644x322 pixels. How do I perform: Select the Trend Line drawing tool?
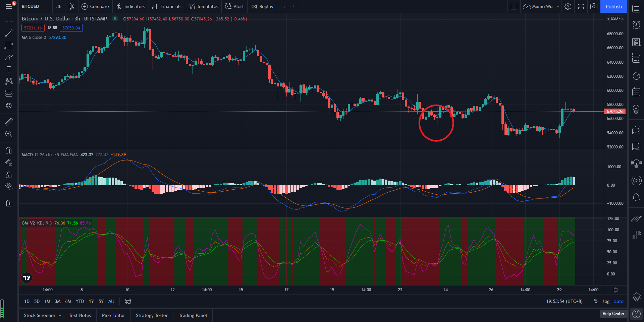9,33
